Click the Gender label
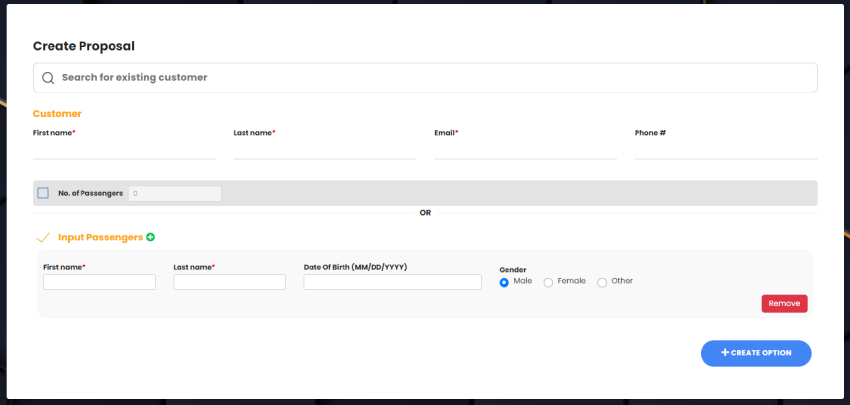This screenshot has width=850, height=405. (513, 269)
